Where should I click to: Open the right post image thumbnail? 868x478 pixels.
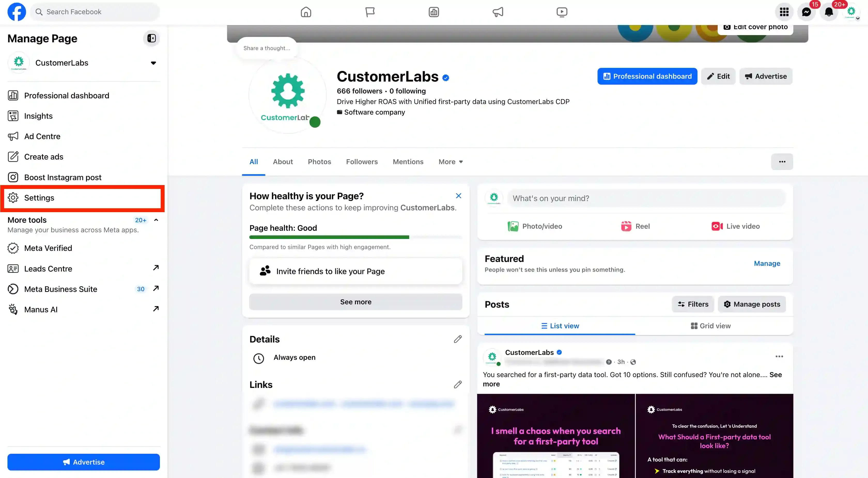click(x=714, y=436)
